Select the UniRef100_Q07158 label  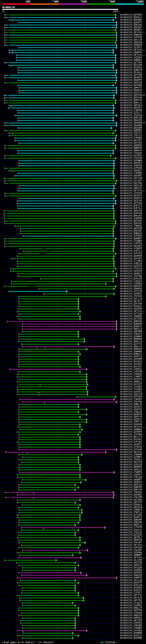click(x=131, y=319)
